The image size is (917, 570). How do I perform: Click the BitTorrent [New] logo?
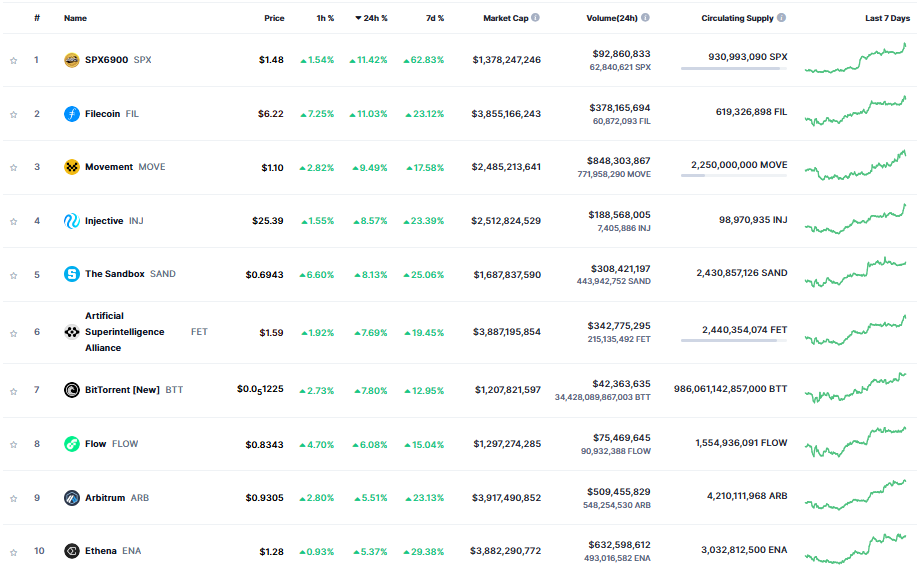pos(71,390)
